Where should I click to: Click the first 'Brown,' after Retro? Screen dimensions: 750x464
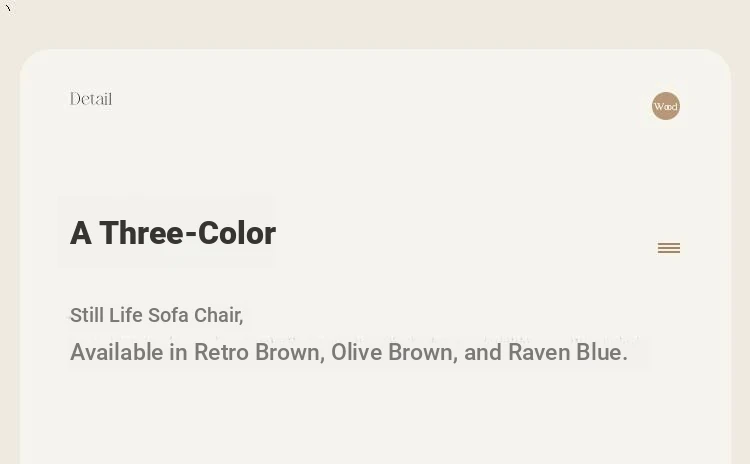tap(290, 353)
